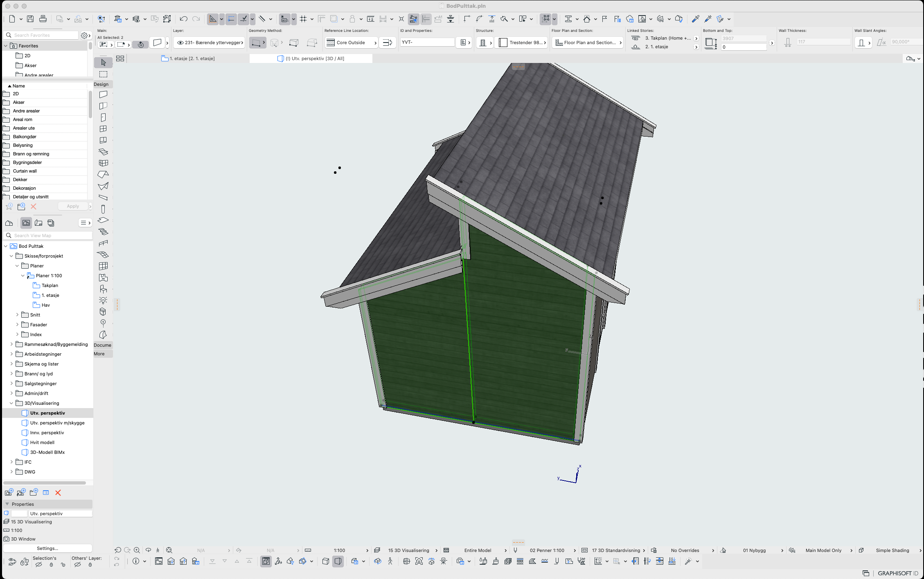924x579 pixels.
Task: Choose the Stair tool in toolbox
Action: 103,232
